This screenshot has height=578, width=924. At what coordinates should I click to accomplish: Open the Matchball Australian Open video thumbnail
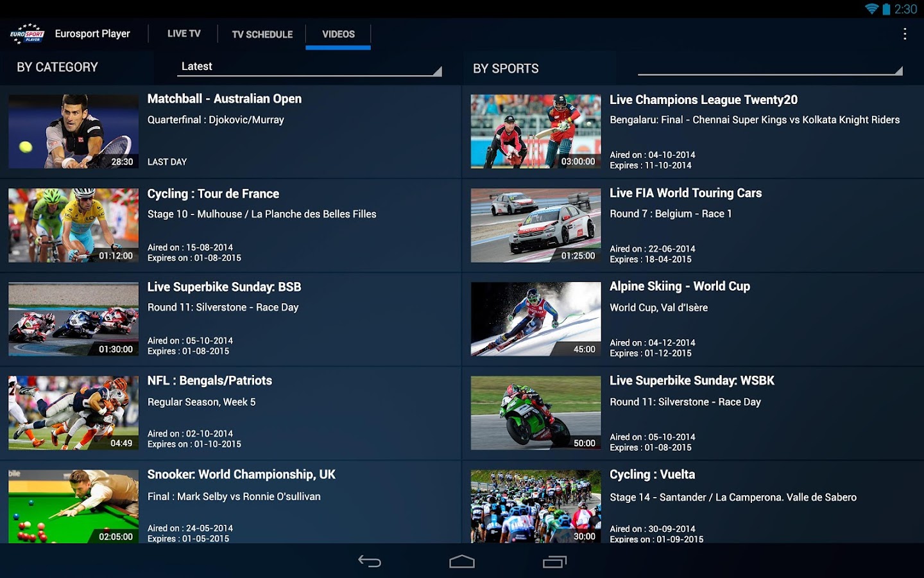point(73,132)
